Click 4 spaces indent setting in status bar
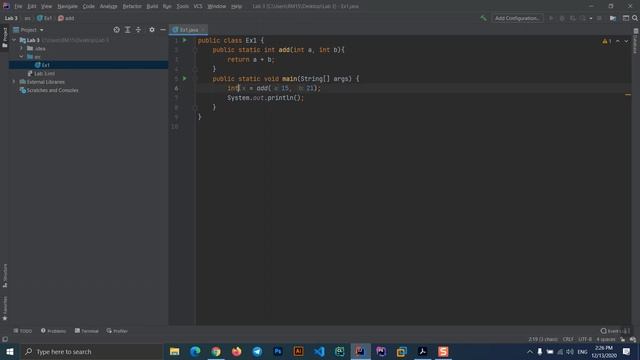The height and width of the screenshot is (360, 640). tap(606, 340)
